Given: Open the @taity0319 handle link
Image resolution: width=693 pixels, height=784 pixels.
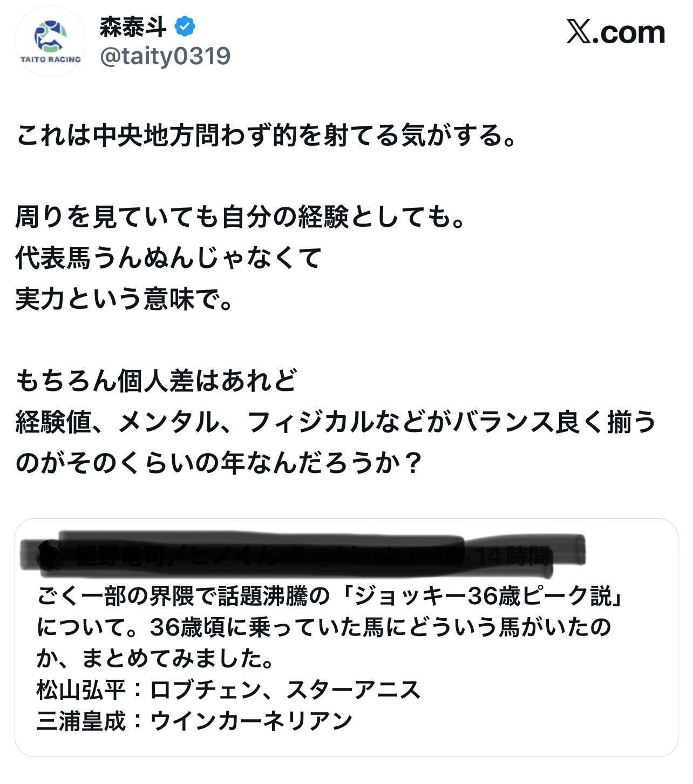Looking at the screenshot, I should 166,56.
